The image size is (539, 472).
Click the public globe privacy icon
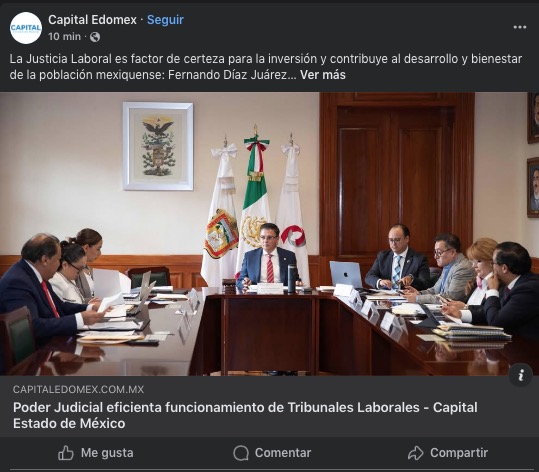click(95, 37)
